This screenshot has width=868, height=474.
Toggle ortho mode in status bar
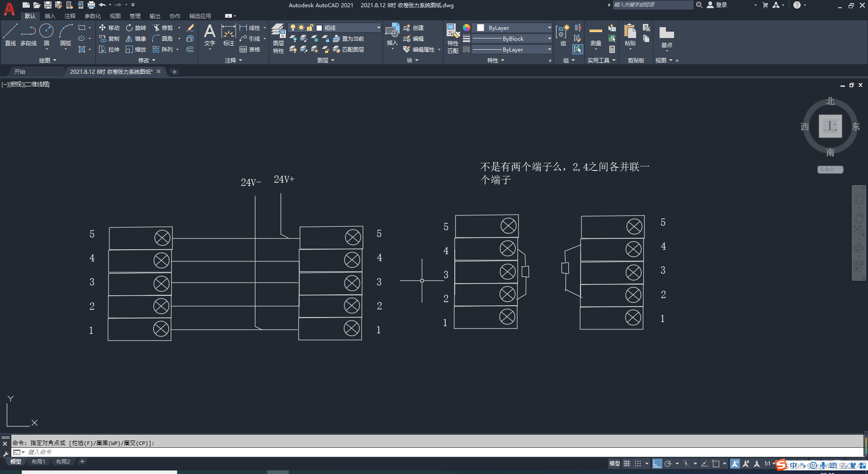tap(658, 464)
